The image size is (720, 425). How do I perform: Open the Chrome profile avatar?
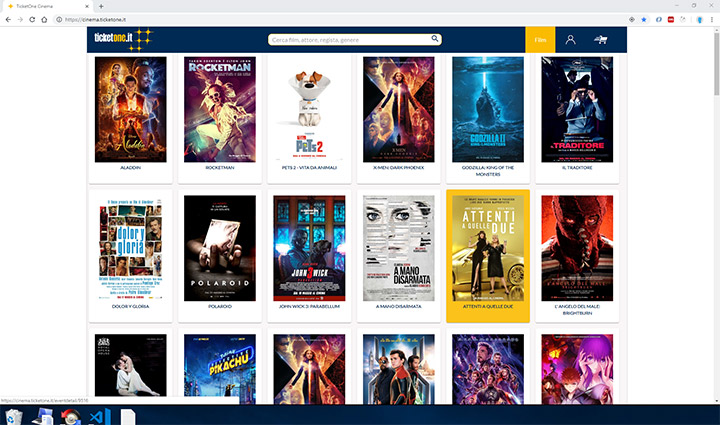(x=699, y=19)
